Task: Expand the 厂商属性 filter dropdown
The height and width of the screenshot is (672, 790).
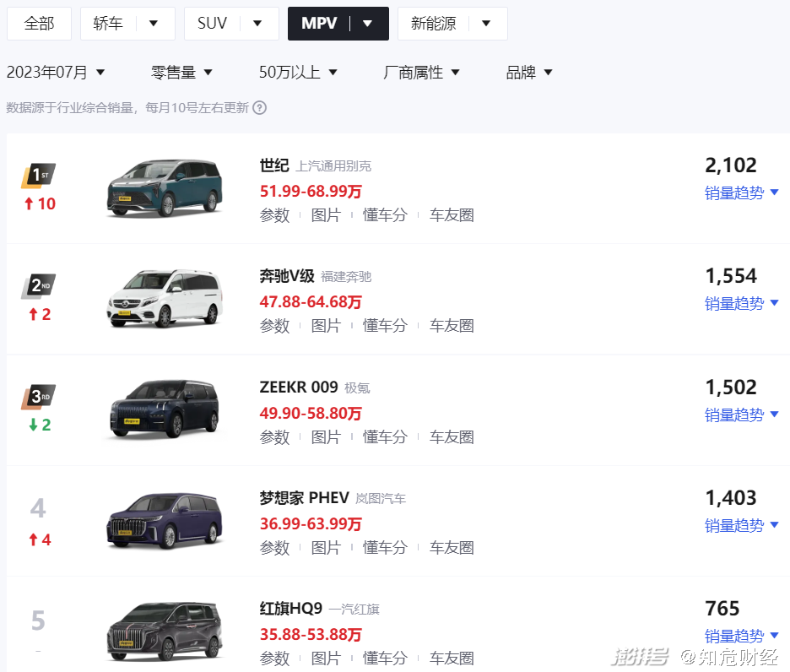Action: 422,73
